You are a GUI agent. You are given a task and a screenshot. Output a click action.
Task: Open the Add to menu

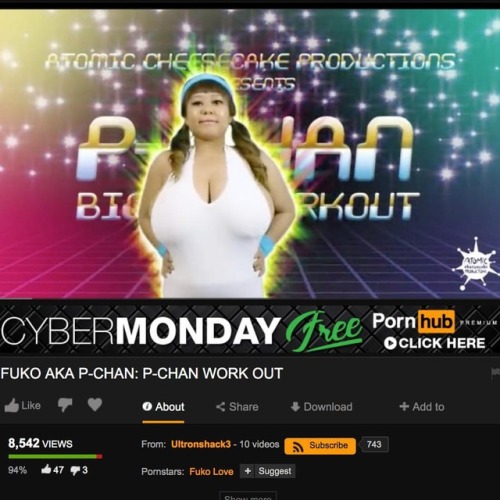point(422,407)
